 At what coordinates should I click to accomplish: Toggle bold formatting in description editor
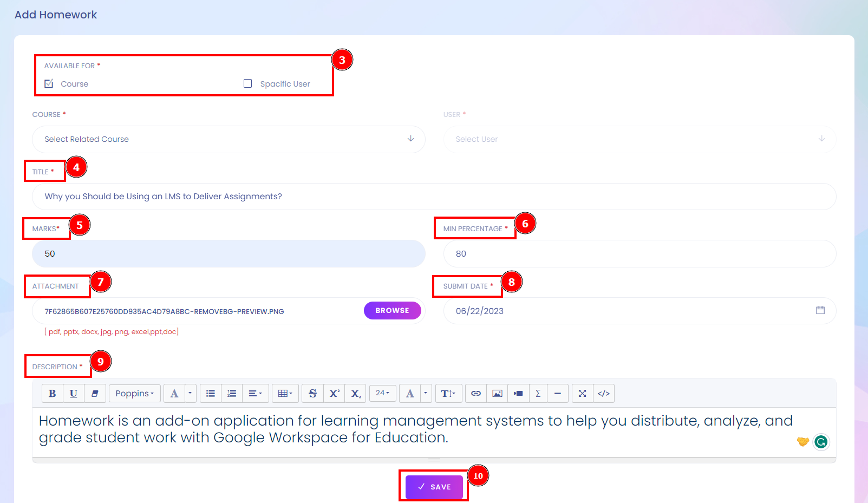[53, 394]
